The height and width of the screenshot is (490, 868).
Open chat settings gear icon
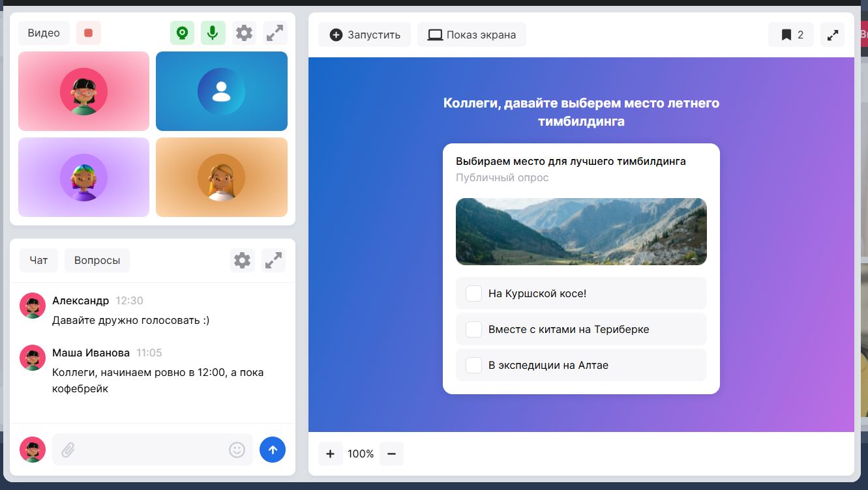click(x=242, y=260)
